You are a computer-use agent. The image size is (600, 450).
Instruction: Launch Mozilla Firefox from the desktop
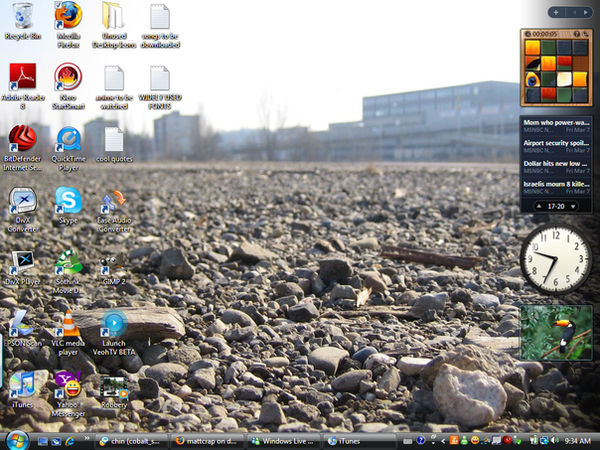tap(68, 25)
